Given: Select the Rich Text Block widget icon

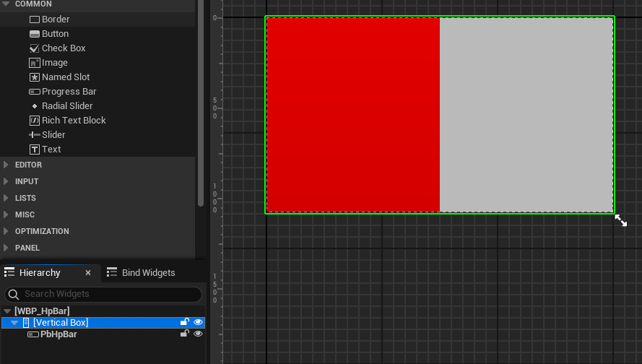Looking at the screenshot, I should [x=35, y=121].
